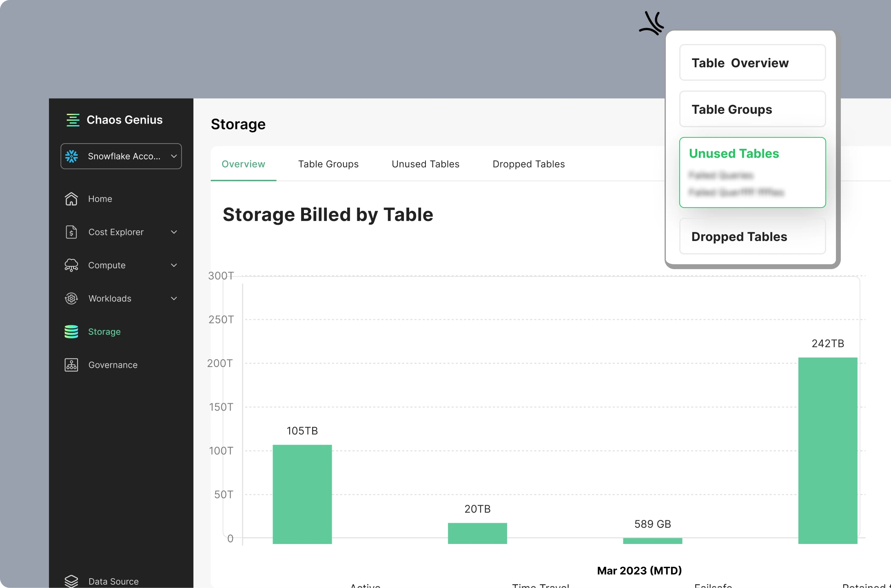Switch to the Dropped Tables tab

tap(529, 164)
